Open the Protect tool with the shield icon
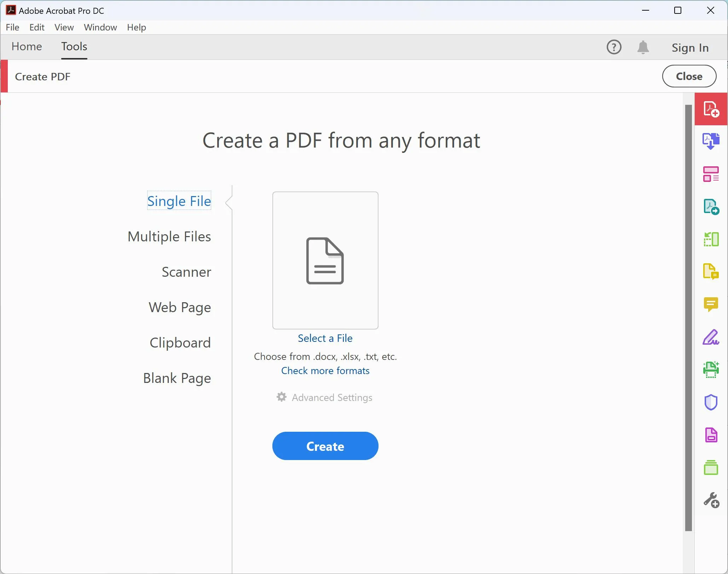This screenshot has width=728, height=574. (x=712, y=402)
